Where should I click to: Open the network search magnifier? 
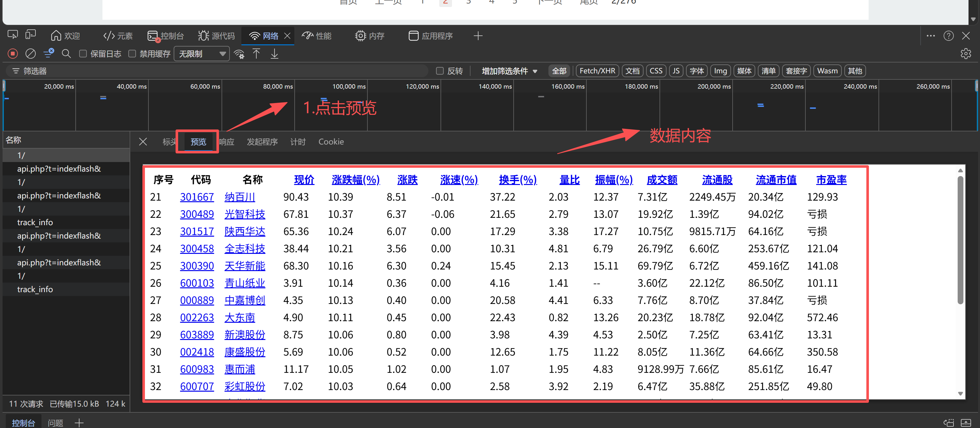point(66,54)
